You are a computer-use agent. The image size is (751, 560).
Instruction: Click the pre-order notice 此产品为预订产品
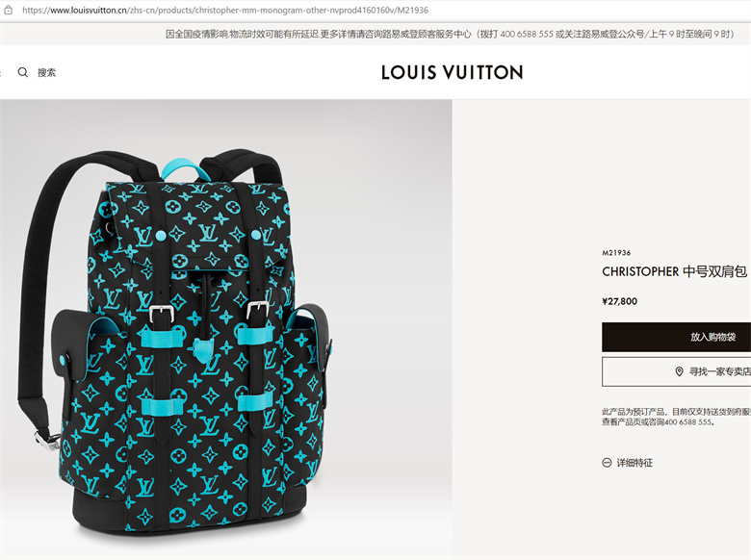coord(633,412)
